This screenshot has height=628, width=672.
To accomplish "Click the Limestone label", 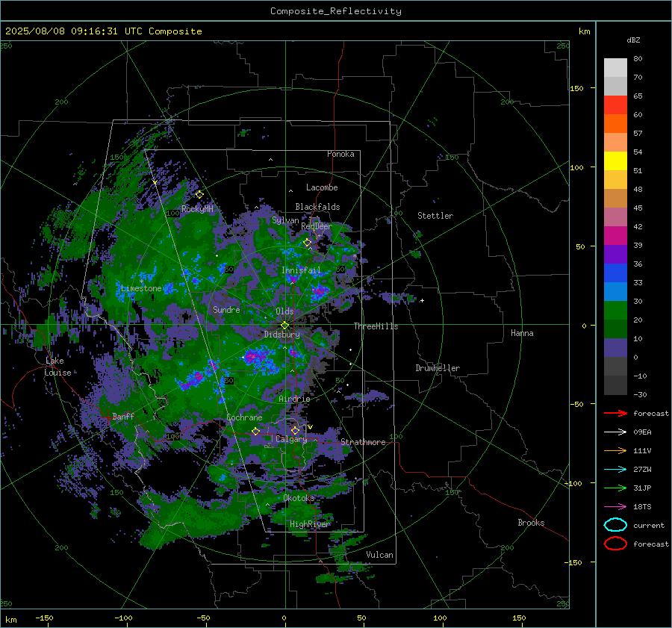I will tap(141, 288).
